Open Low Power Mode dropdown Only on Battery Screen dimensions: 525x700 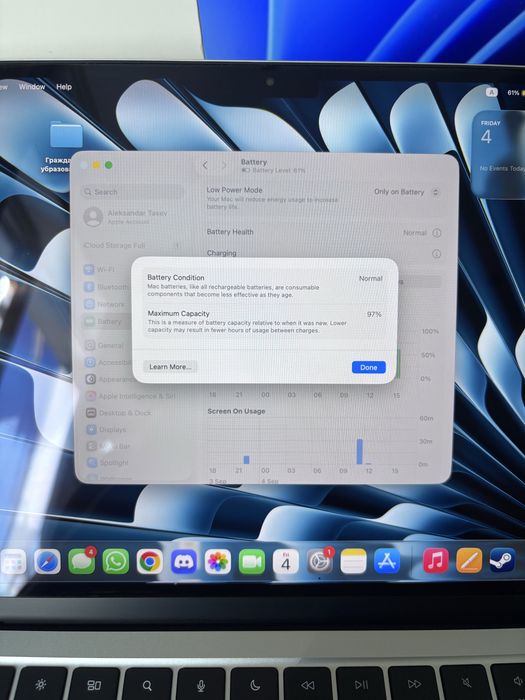[407, 192]
